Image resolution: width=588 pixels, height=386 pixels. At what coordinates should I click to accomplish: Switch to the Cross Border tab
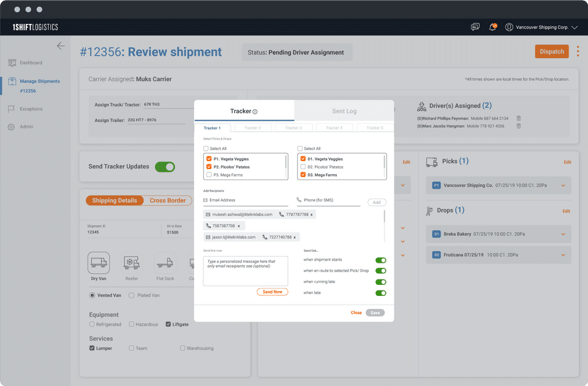[x=168, y=200]
